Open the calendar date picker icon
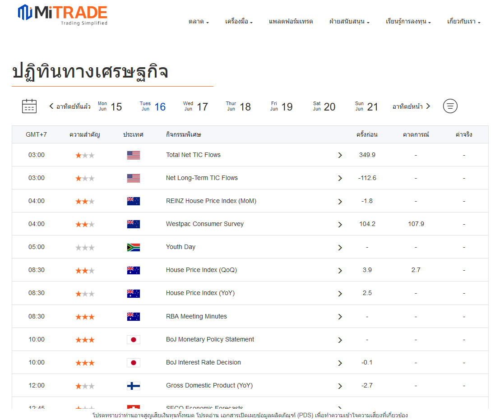The width and height of the screenshot is (504, 420). (x=29, y=106)
